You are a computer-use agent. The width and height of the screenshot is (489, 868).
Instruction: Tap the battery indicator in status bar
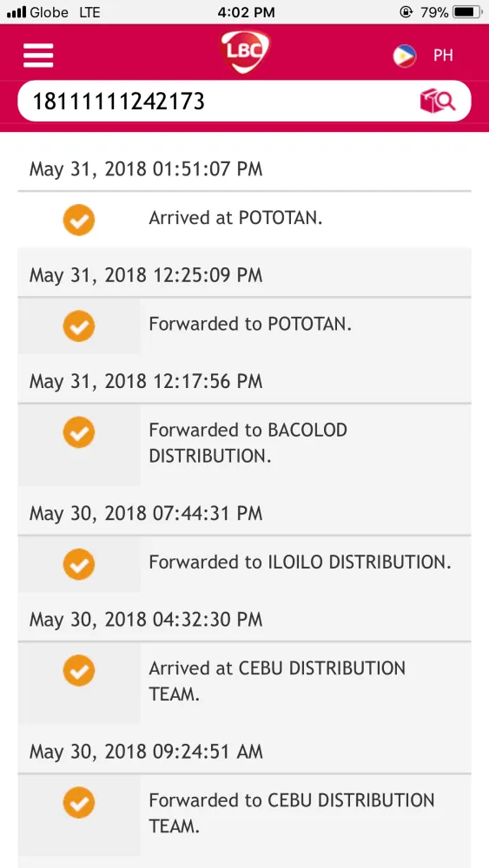pos(466,11)
